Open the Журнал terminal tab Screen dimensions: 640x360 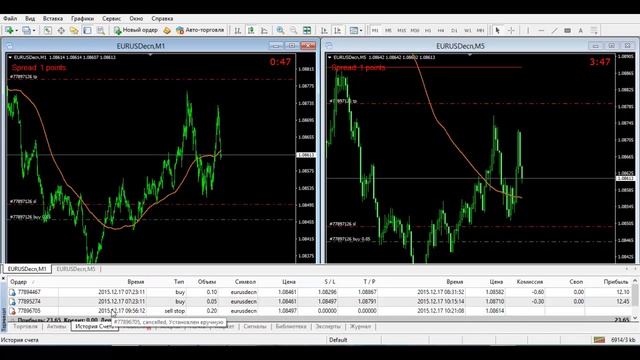[360, 327]
